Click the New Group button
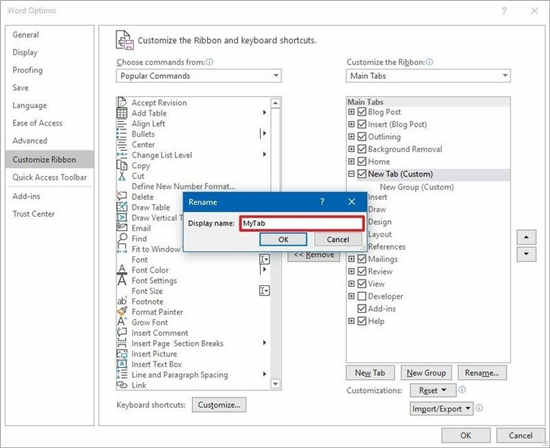The image size is (550, 448). click(x=426, y=373)
